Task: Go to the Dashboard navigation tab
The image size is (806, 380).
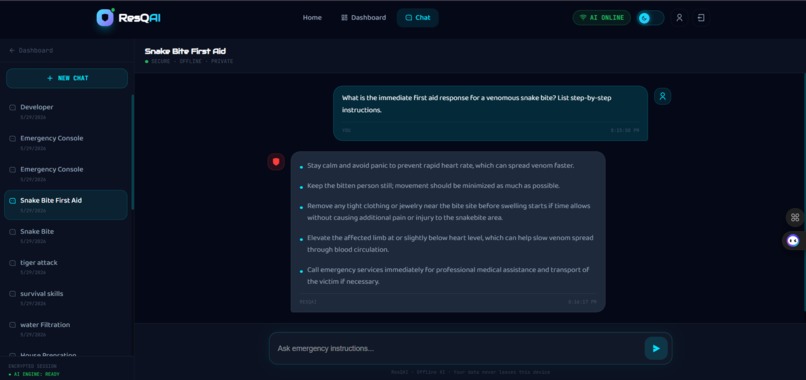Action: point(363,17)
